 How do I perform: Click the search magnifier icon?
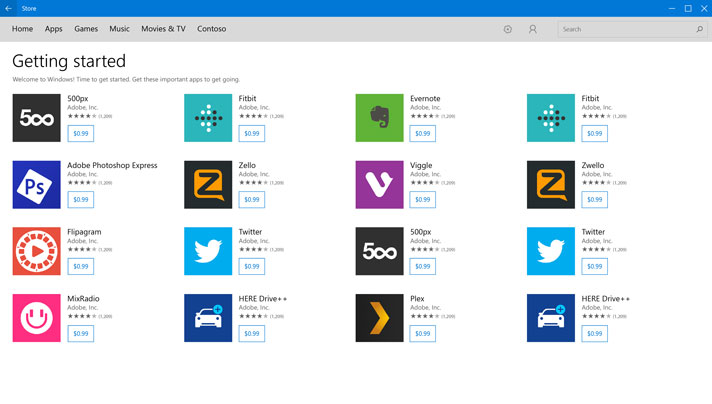700,29
